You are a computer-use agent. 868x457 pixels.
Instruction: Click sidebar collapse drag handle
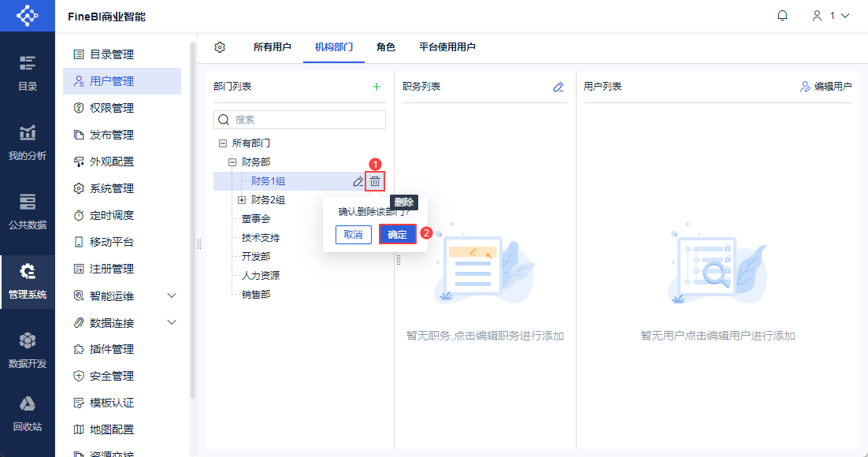pos(199,243)
